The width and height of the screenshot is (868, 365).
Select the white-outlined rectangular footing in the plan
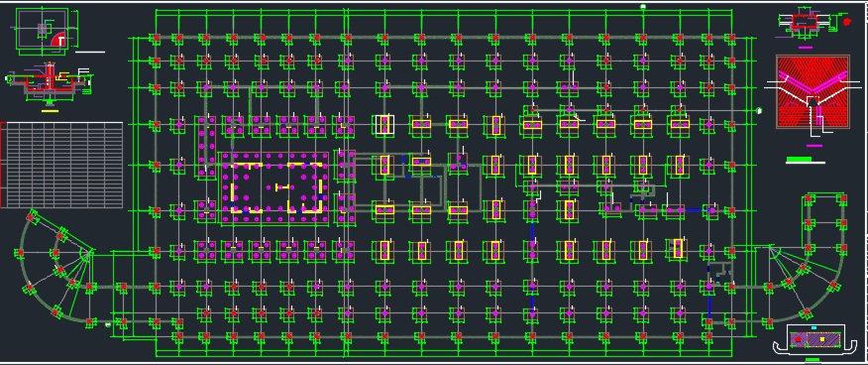tap(384, 125)
